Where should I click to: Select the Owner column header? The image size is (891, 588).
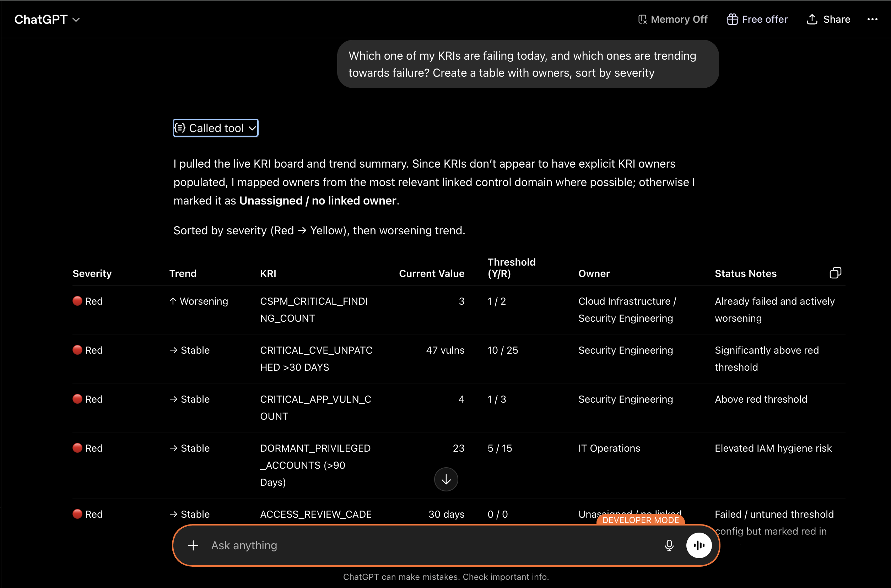click(594, 273)
